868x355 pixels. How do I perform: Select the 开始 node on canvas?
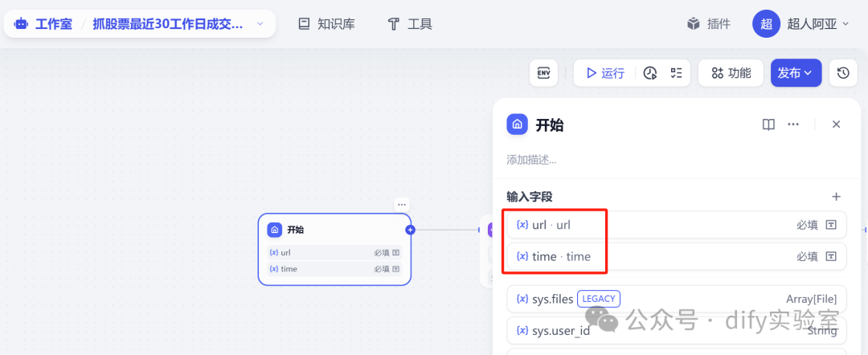click(334, 250)
